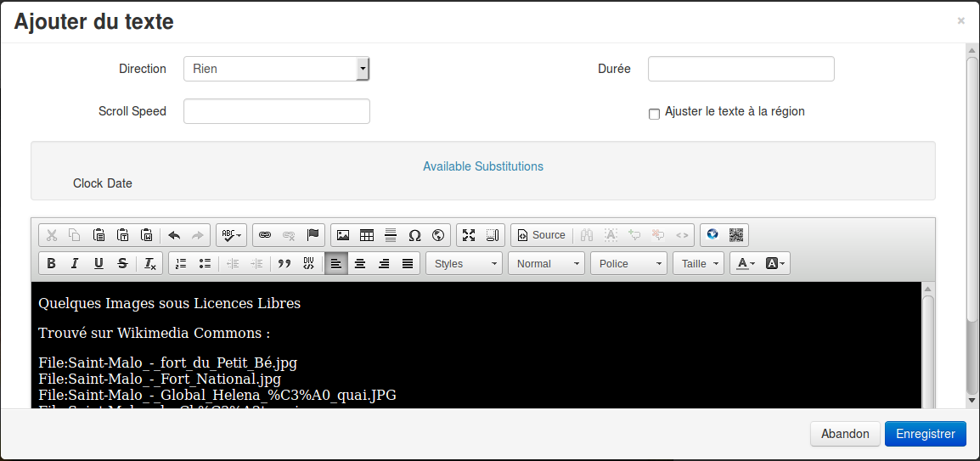This screenshot has height=461, width=980.
Task: Click the insert image icon
Action: 343,235
